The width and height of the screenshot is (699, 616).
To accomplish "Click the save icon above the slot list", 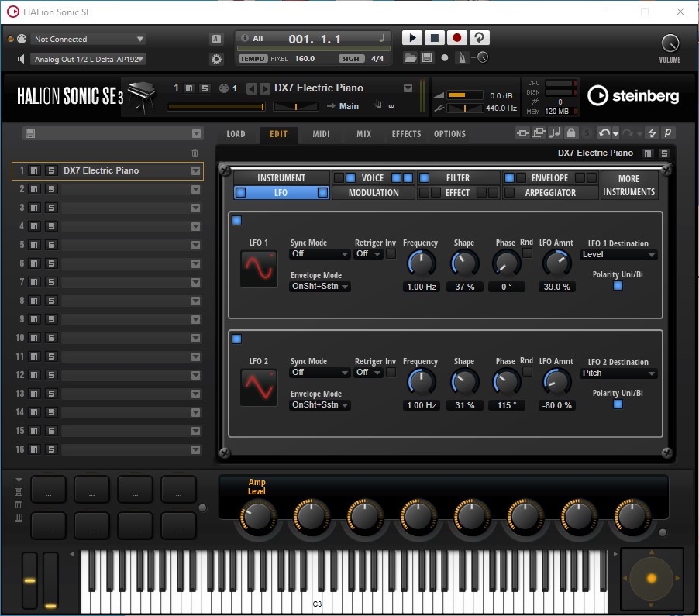I will (x=30, y=133).
